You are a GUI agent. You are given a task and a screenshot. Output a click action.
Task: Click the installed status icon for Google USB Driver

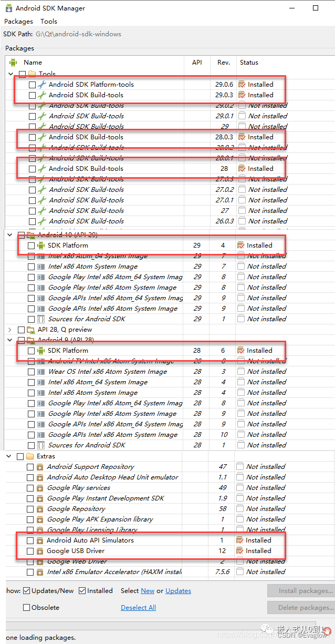(240, 551)
